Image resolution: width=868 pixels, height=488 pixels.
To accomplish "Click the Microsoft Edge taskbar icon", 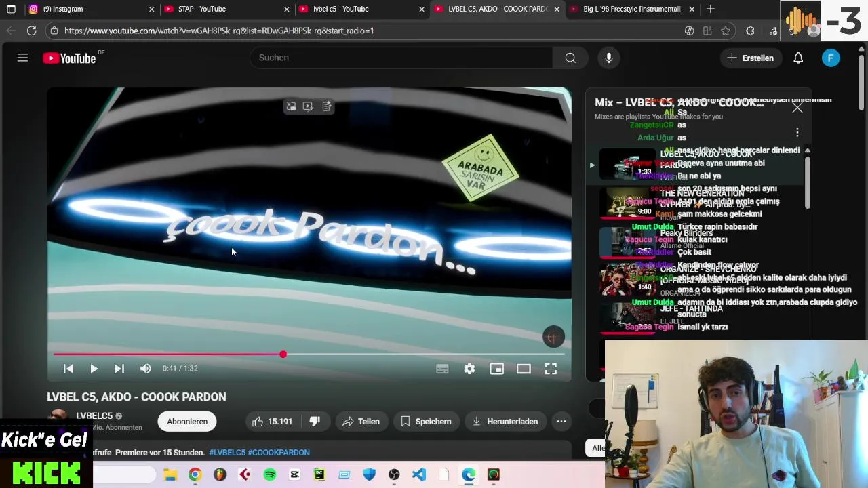I will 469,474.
